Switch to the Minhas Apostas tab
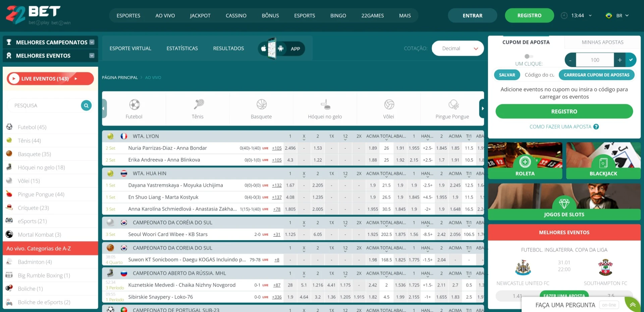This screenshot has width=644, height=312. (602, 42)
